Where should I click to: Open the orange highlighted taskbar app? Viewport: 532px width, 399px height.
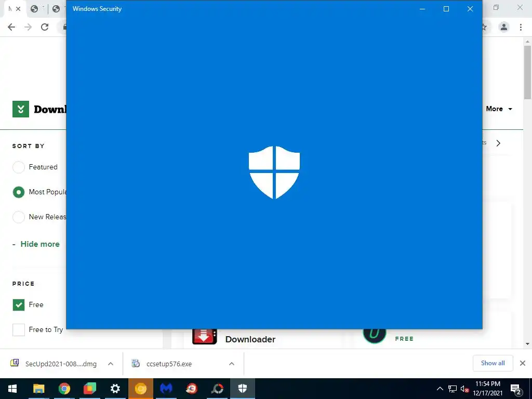[140, 389]
